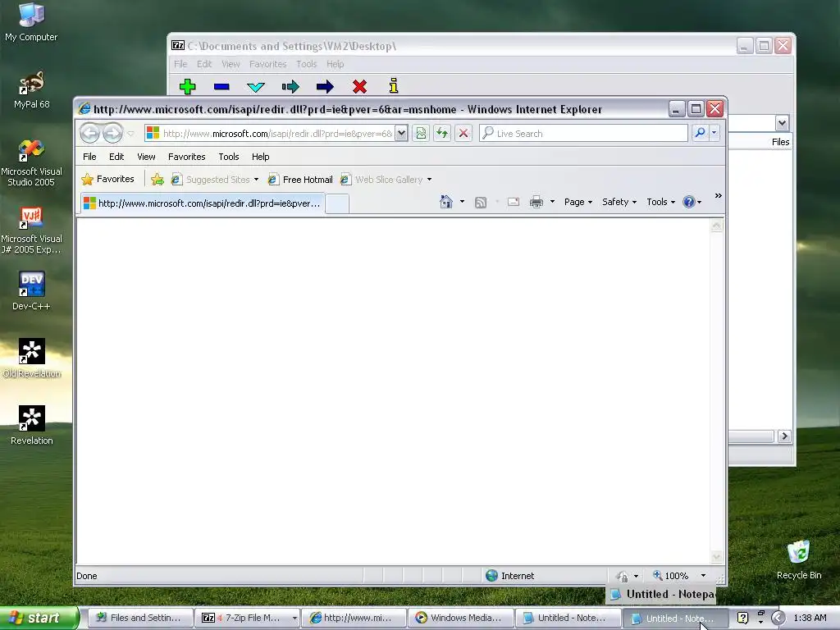This screenshot has width=840, height=630.
Task: Open the address bar history dropdown
Action: click(400, 134)
